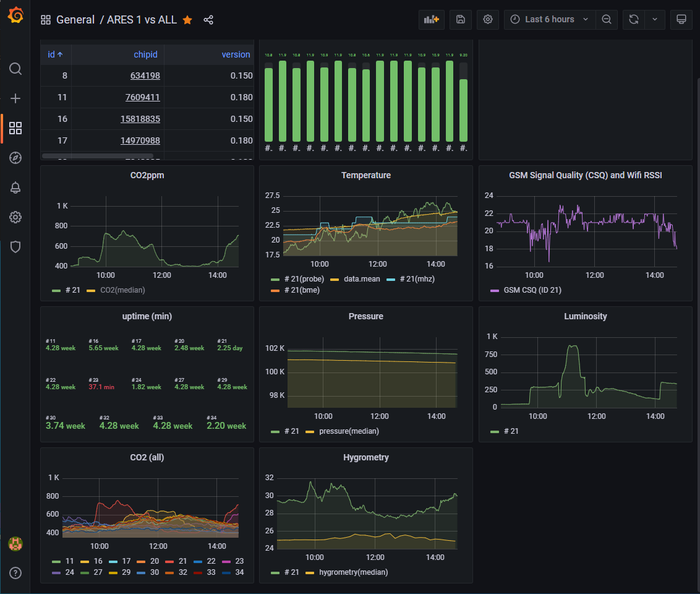Screen dimensions: 700x594
Task: Open the uptime (min) panel title menu
Action: click(x=147, y=316)
